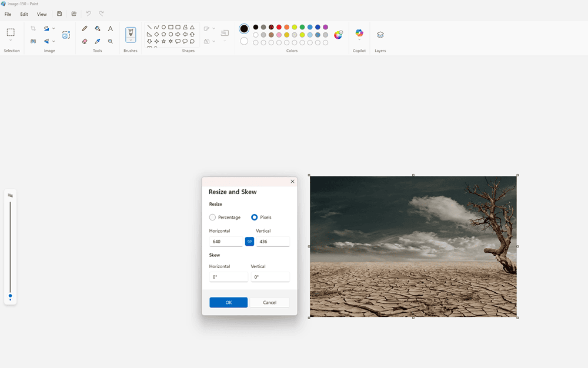Pick the green color swatch
This screenshot has width=588, height=368.
302,27
